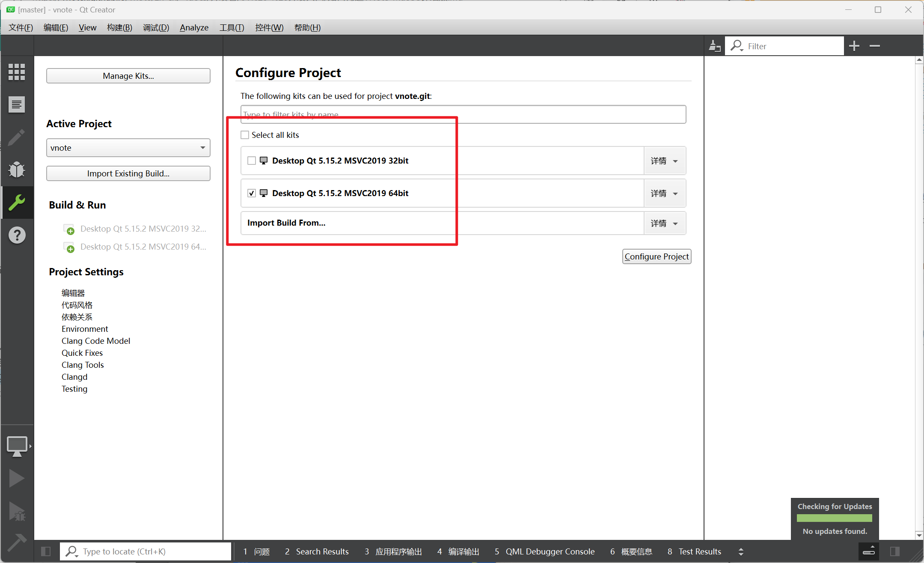Image resolution: width=924 pixels, height=563 pixels.
Task: Open the View menu
Action: 87,27
